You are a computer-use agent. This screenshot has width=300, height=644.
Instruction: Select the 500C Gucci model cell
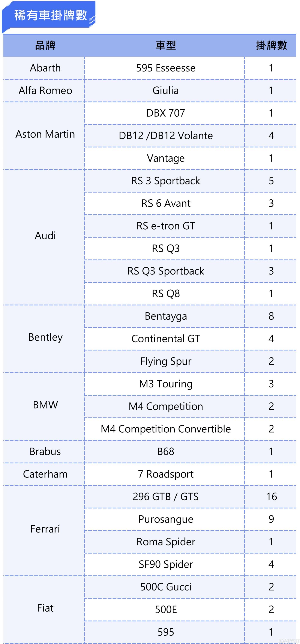(x=165, y=587)
